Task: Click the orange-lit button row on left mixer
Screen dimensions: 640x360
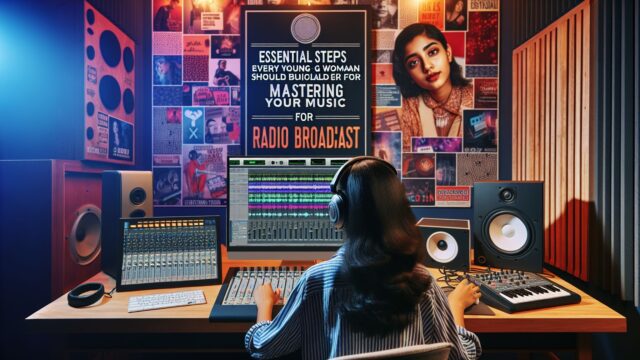Action: tap(167, 224)
